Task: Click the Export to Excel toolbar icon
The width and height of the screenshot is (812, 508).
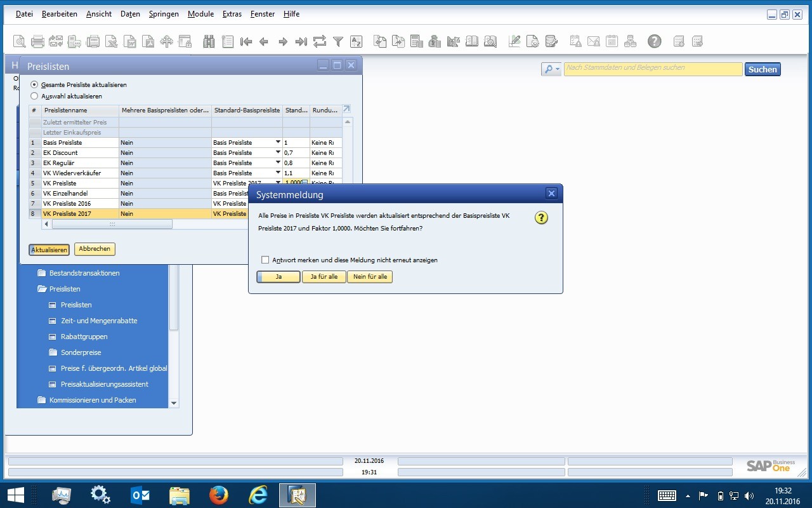Action: point(112,42)
